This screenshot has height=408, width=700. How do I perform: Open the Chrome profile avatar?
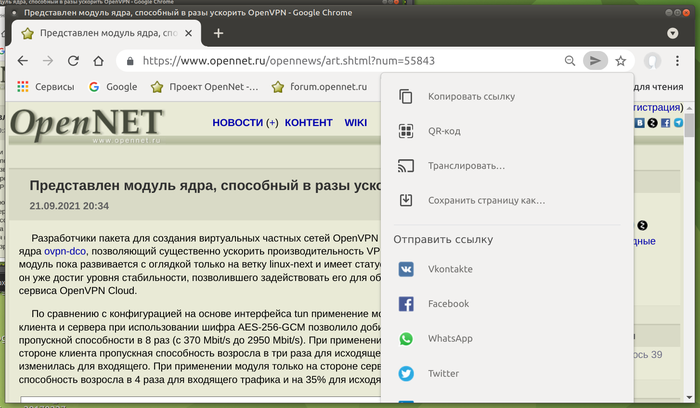click(652, 61)
